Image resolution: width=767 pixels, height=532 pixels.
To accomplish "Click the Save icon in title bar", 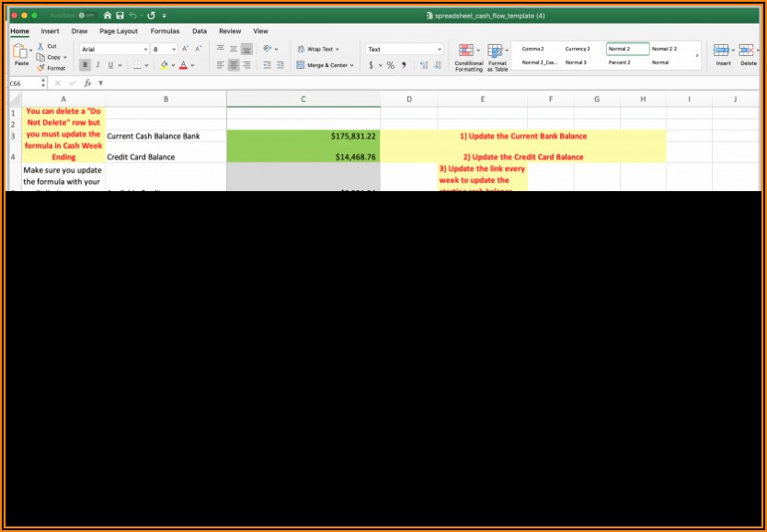I will click(120, 16).
